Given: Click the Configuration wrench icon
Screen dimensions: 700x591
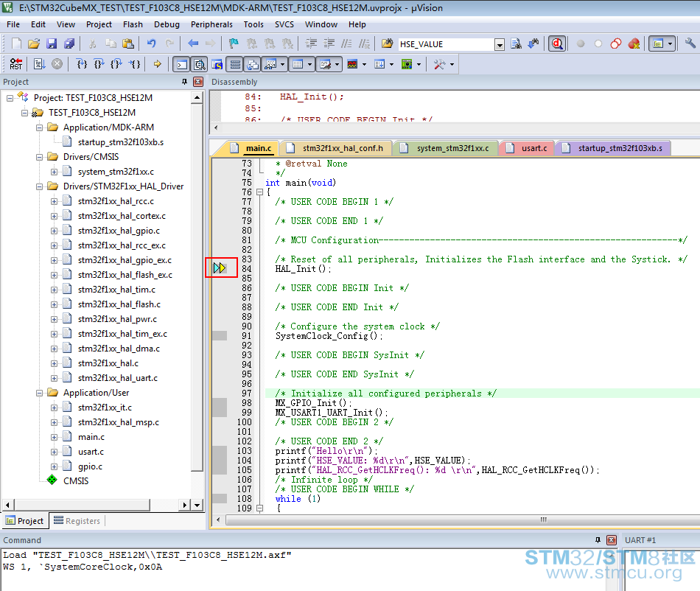Looking at the screenshot, I should point(690,43).
